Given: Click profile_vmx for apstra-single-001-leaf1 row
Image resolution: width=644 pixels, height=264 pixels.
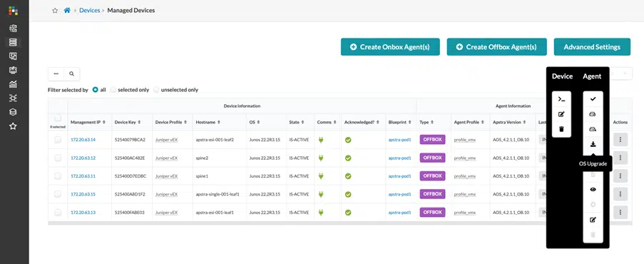Looking at the screenshot, I should click(465, 194).
